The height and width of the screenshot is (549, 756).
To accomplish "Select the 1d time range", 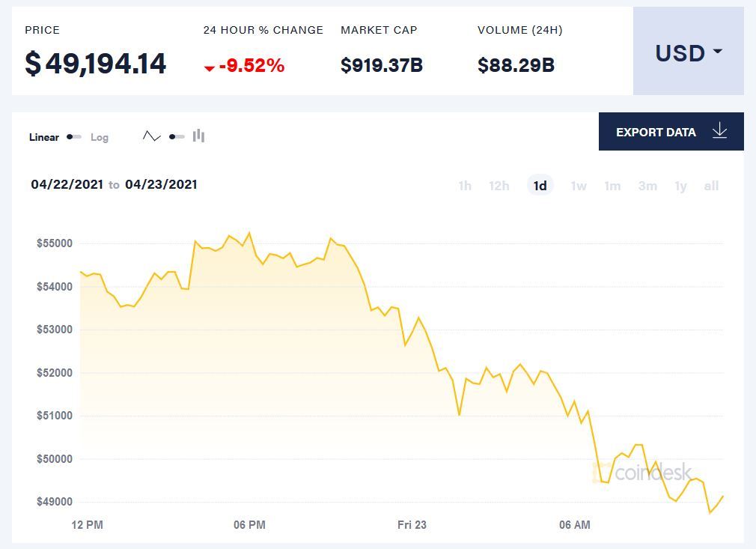I will 540,186.
